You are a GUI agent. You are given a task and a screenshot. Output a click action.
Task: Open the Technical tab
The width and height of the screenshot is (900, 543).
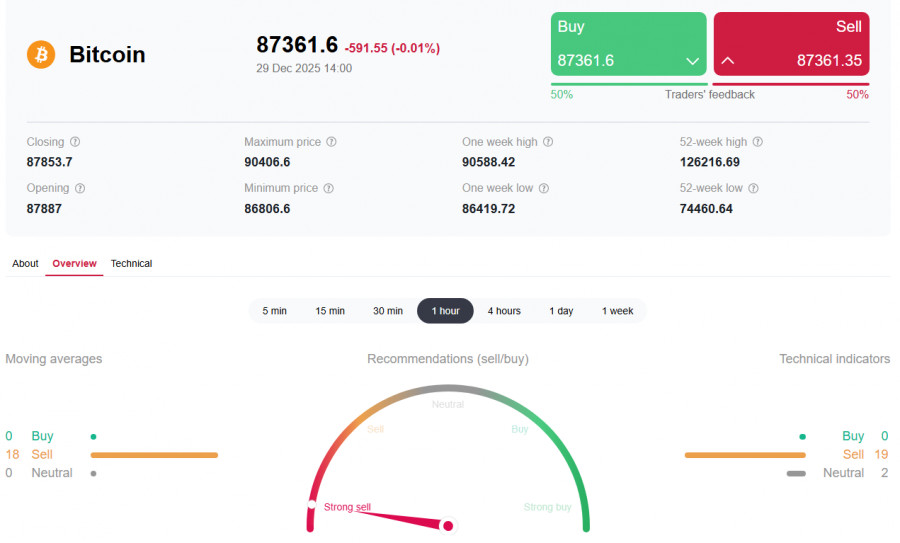tap(131, 263)
